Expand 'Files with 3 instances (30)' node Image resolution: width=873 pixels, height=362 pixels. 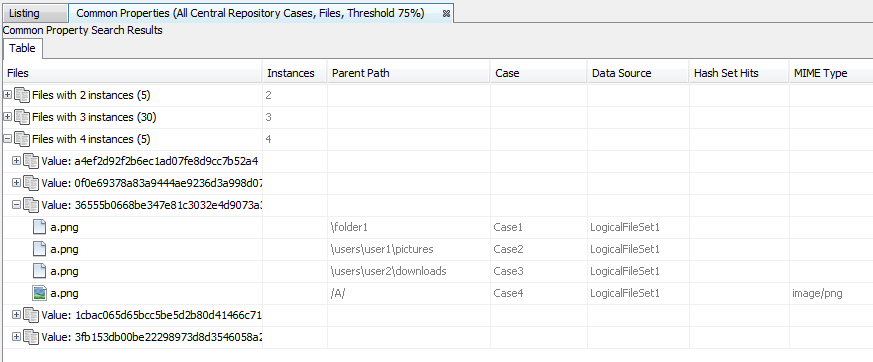pyautogui.click(x=7, y=117)
